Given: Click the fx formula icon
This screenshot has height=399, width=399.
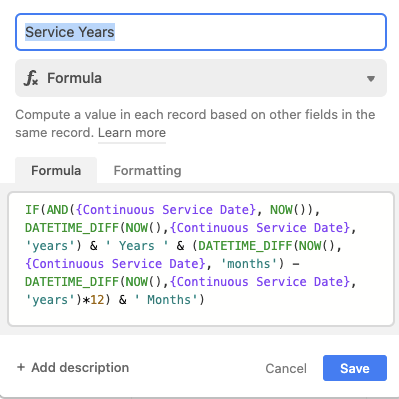Looking at the screenshot, I should point(31,78).
